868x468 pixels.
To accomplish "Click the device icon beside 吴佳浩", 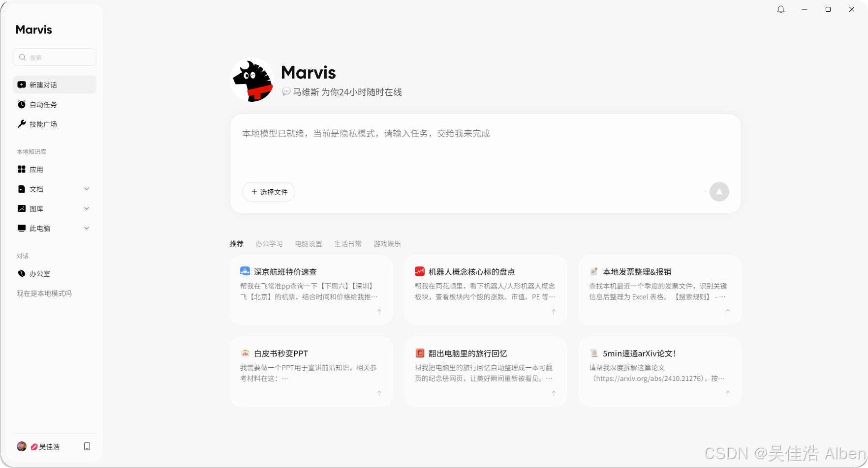I will click(87, 446).
